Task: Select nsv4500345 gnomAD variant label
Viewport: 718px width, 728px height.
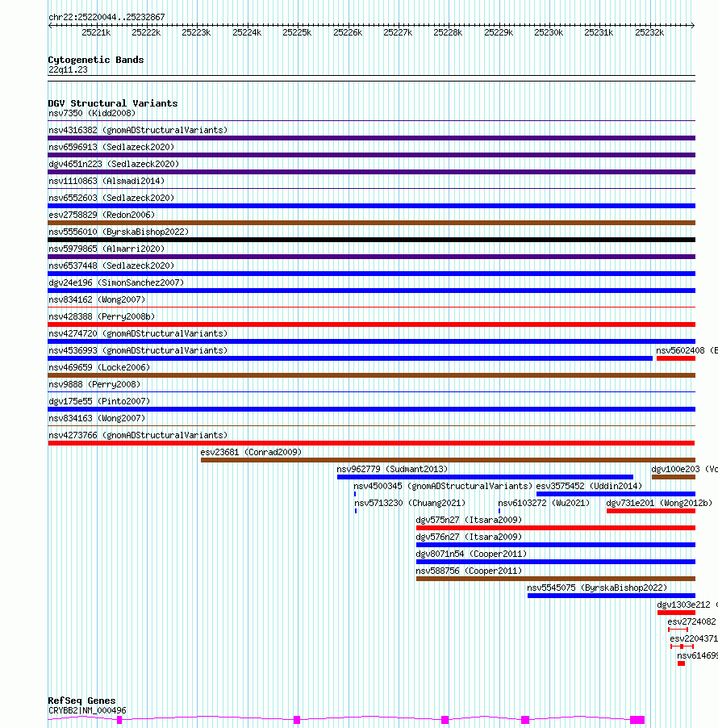Action: 443,486
